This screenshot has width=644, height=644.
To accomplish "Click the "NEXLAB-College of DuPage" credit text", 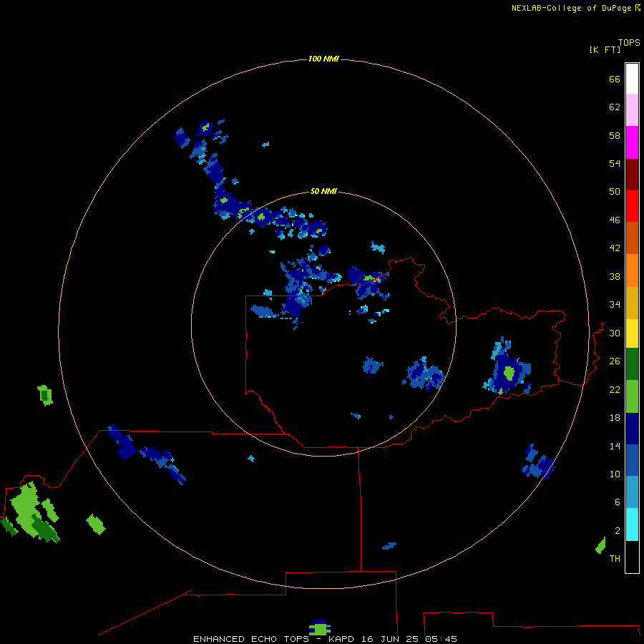I will click(571, 8).
